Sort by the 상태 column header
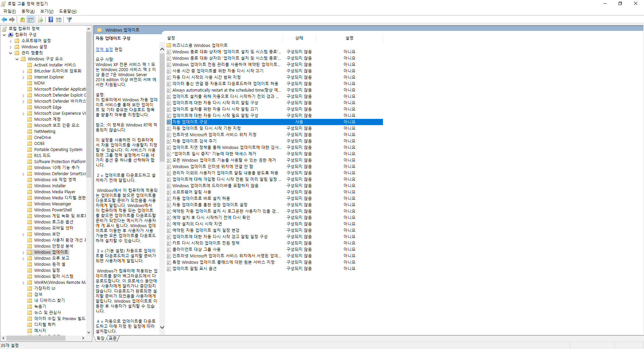Screen dimensions: 644x349 click(x=299, y=38)
